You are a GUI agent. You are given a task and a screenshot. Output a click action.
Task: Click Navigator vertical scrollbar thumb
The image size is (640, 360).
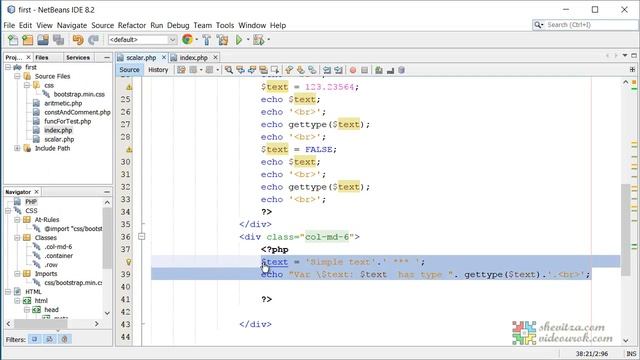pos(107,238)
